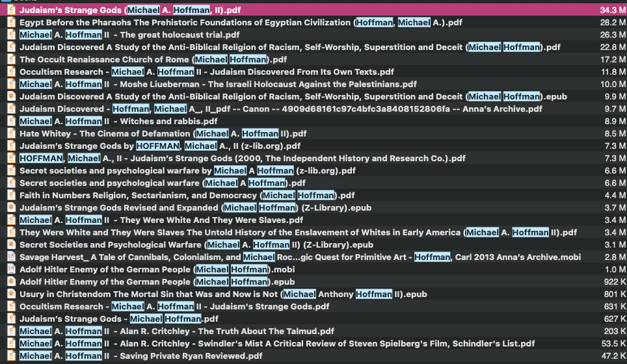
Task: Click the 10.0 M size value
Action: pyautogui.click(x=613, y=84)
